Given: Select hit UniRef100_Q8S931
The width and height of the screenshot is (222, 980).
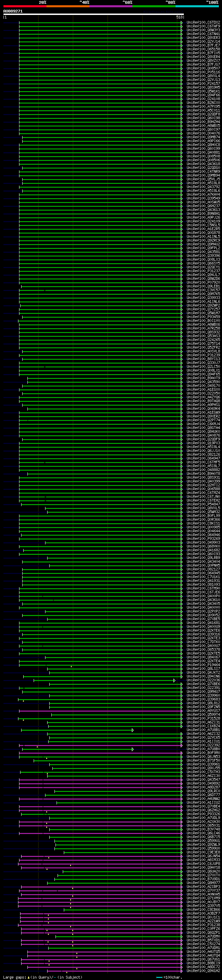Looking at the screenshot, I should 203,477.
